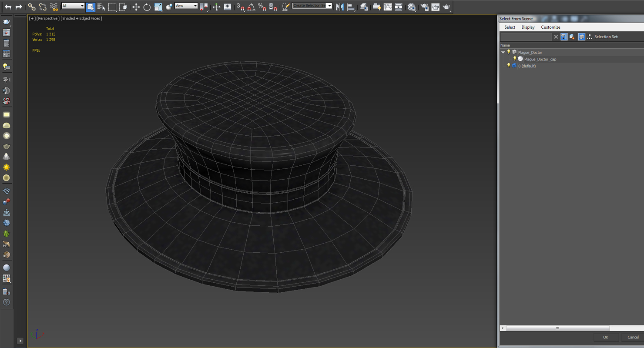Toggle the funnel filter button in Select From Scene
Viewport: 644px width, 348px height.
(x=564, y=37)
